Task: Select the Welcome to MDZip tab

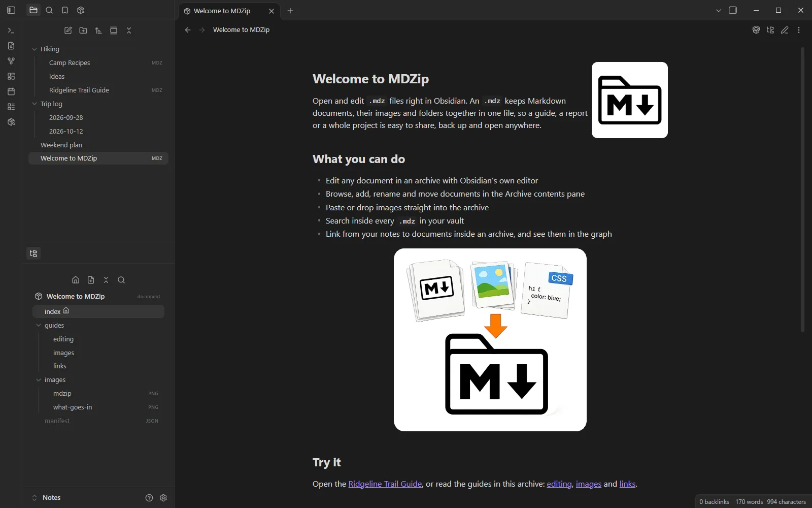Action: (x=228, y=11)
